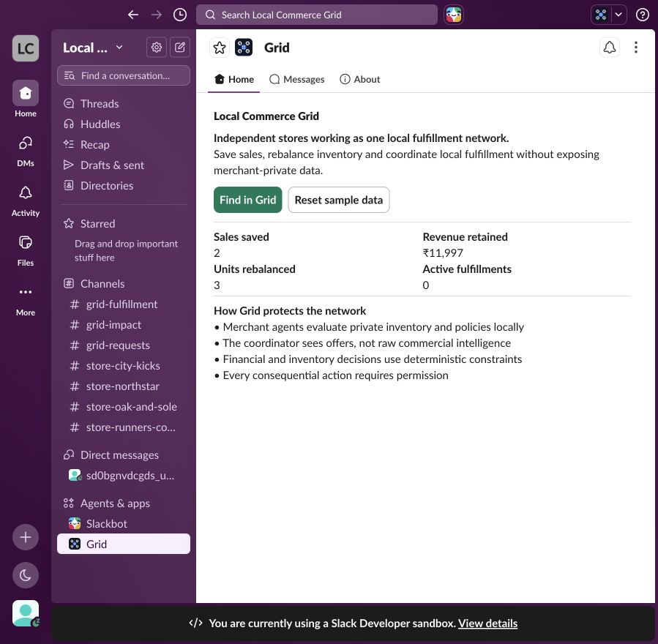Open the View details sandbox link
This screenshot has height=644, width=658.
click(487, 624)
